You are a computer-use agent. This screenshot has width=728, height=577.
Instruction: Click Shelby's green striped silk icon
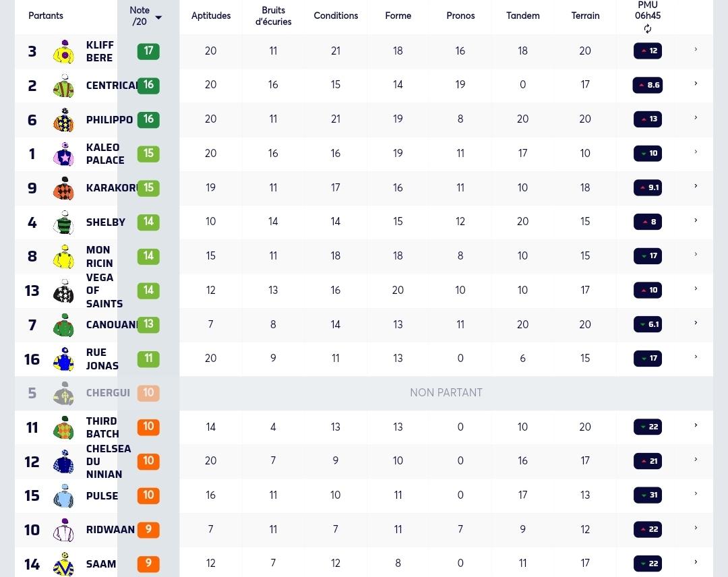(63, 222)
